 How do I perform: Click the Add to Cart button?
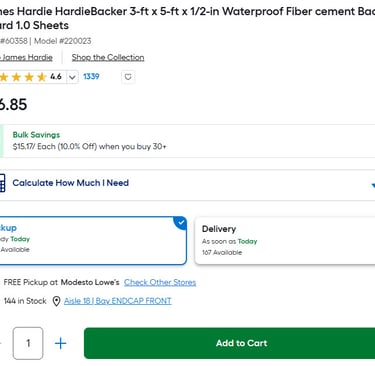coord(229,343)
